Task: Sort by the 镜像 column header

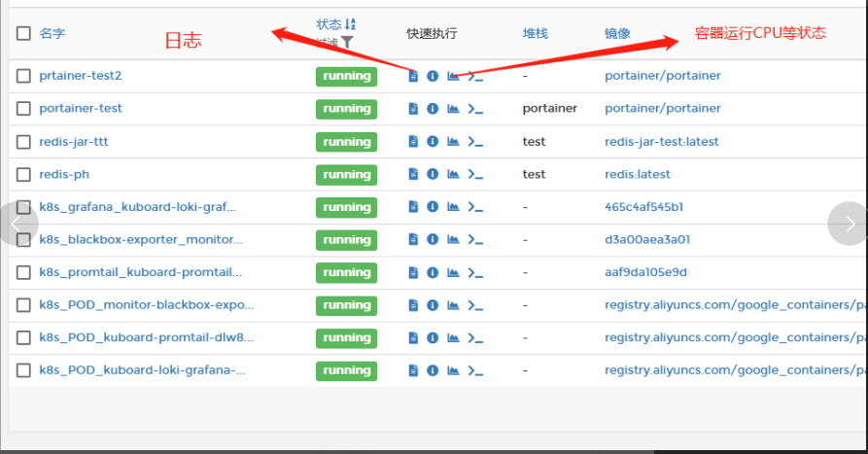Action: [x=617, y=33]
